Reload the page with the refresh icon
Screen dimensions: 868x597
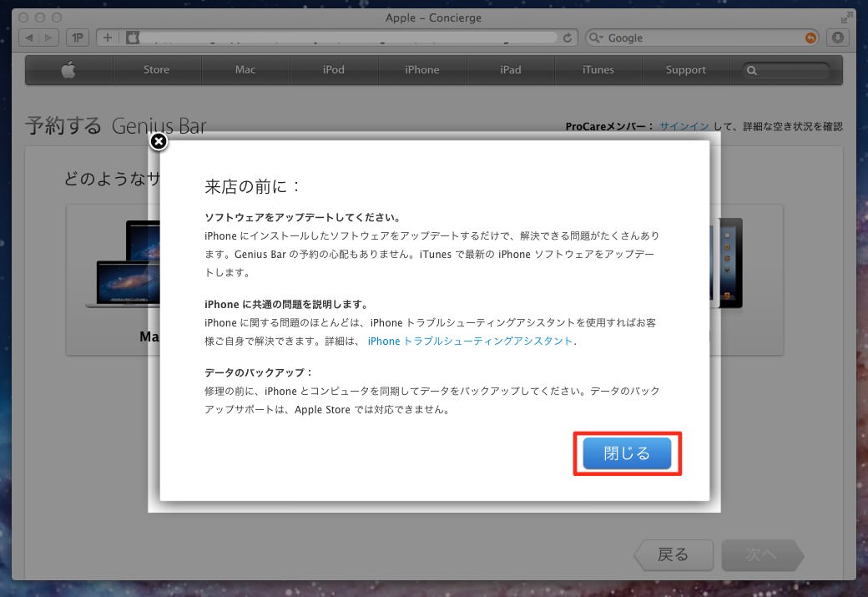(x=568, y=38)
